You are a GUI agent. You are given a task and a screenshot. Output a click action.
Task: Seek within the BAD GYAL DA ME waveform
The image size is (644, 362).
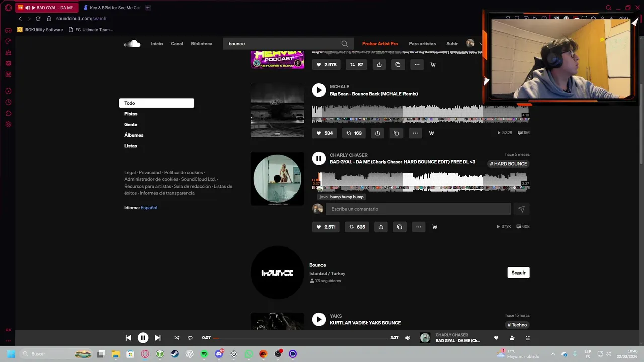tap(421, 182)
